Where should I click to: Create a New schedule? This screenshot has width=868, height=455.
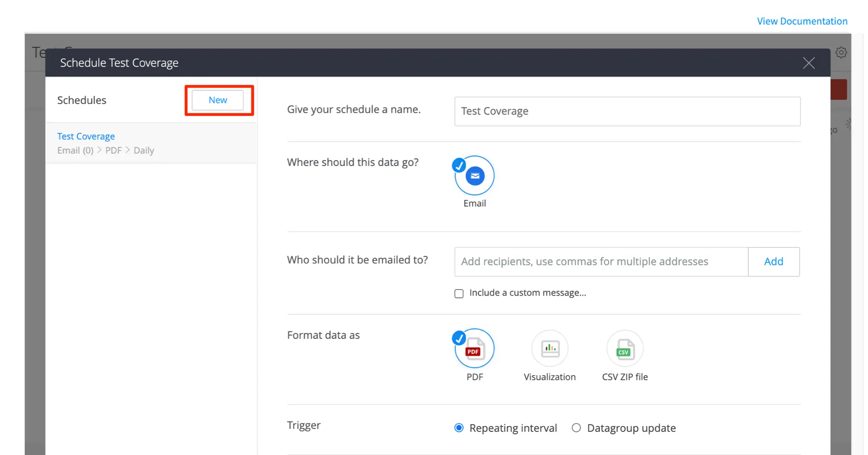pos(217,100)
